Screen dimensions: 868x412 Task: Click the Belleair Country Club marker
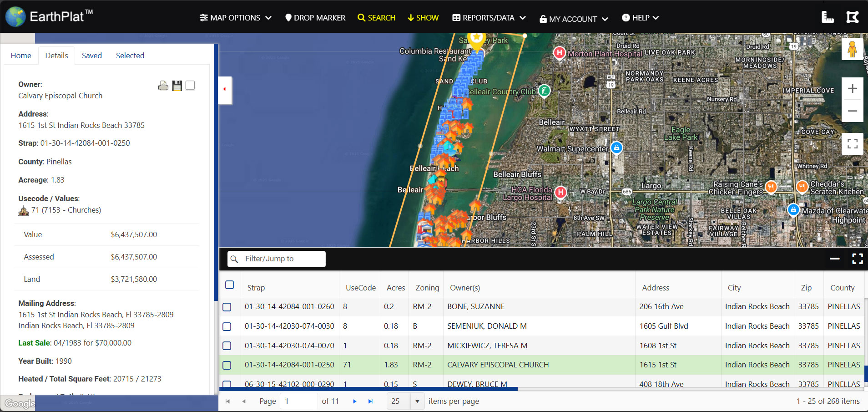(x=544, y=91)
